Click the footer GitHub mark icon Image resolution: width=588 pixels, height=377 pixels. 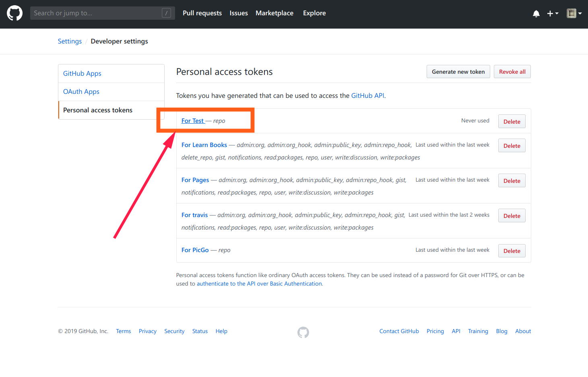(x=303, y=332)
